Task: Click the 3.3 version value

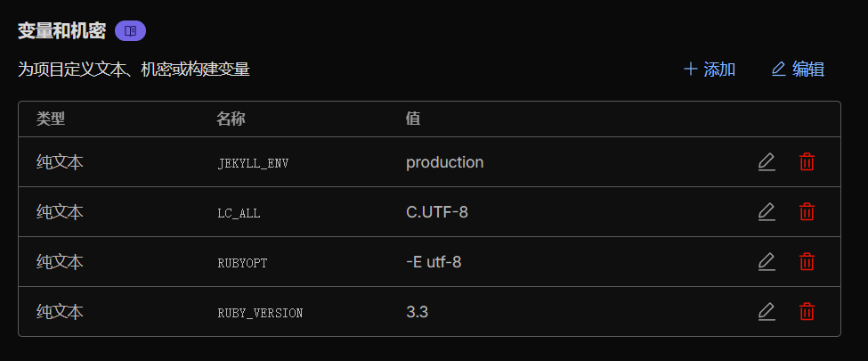Action: [418, 312]
